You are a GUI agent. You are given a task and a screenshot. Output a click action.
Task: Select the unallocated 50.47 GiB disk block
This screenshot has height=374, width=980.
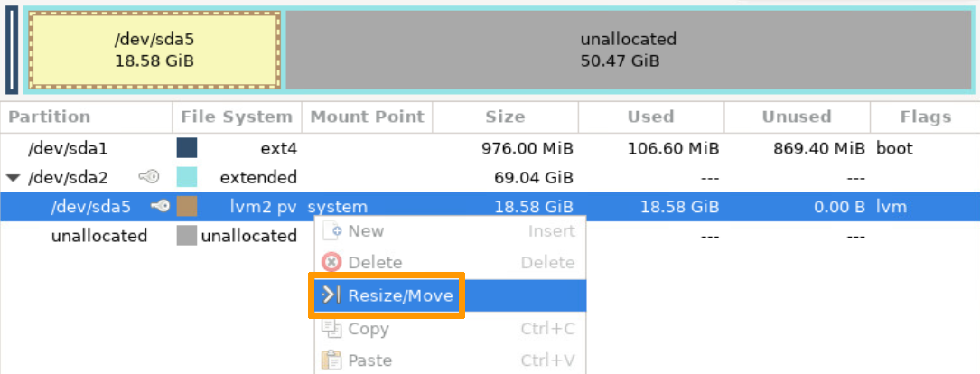tap(628, 51)
